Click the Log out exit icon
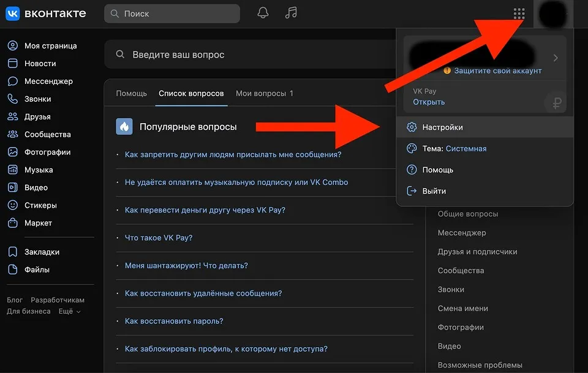Viewport: 588px width, 373px height. 412,191
